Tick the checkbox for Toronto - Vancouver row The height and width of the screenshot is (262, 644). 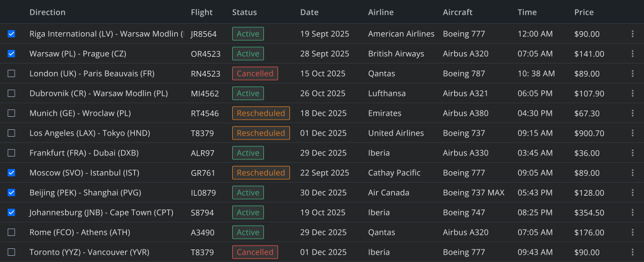pyautogui.click(x=11, y=252)
